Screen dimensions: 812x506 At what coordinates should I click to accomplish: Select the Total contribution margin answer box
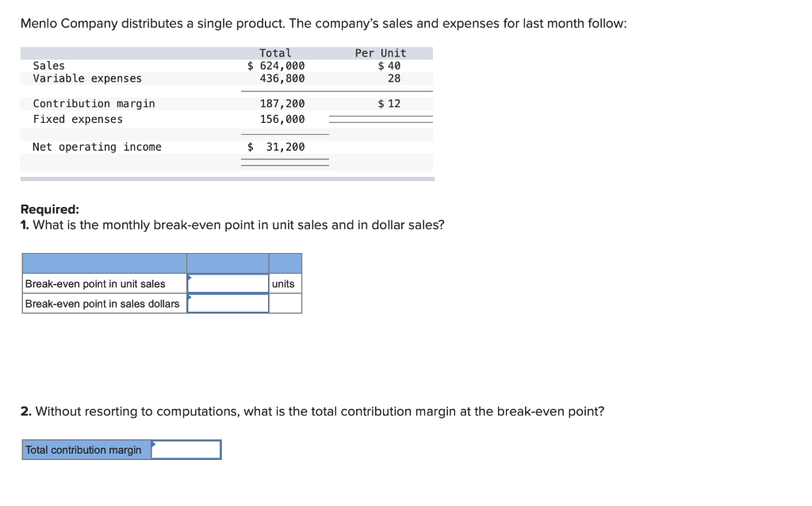tap(186, 450)
